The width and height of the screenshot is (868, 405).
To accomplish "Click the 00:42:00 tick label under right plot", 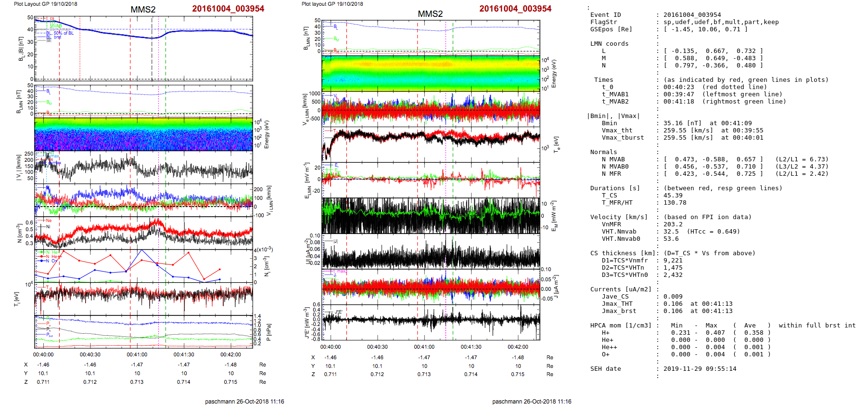I will coord(518,347).
